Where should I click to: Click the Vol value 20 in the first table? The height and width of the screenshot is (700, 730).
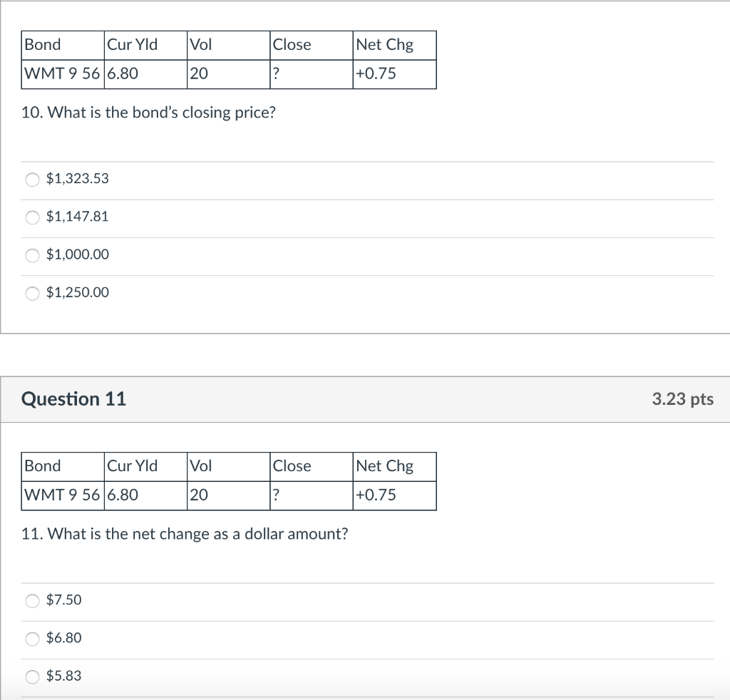point(199,73)
